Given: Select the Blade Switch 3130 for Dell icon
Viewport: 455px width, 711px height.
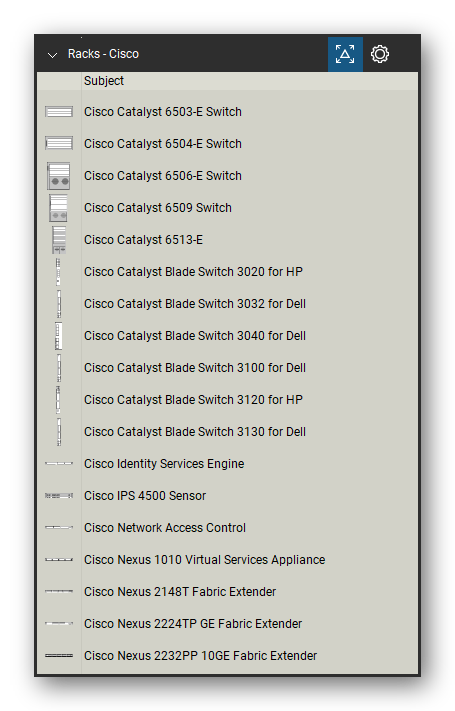Looking at the screenshot, I should tap(59, 432).
